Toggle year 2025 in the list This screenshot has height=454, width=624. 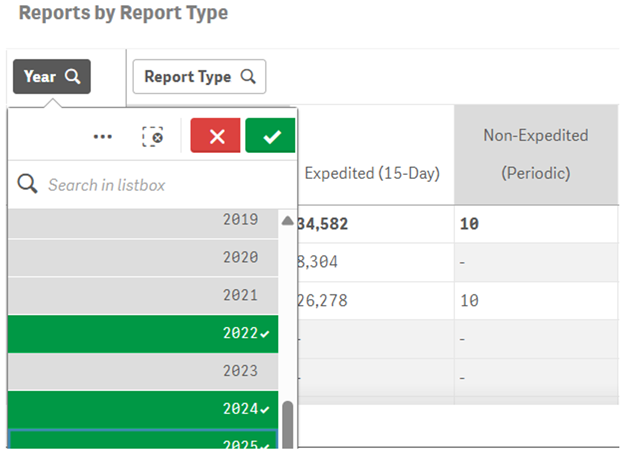140,443
